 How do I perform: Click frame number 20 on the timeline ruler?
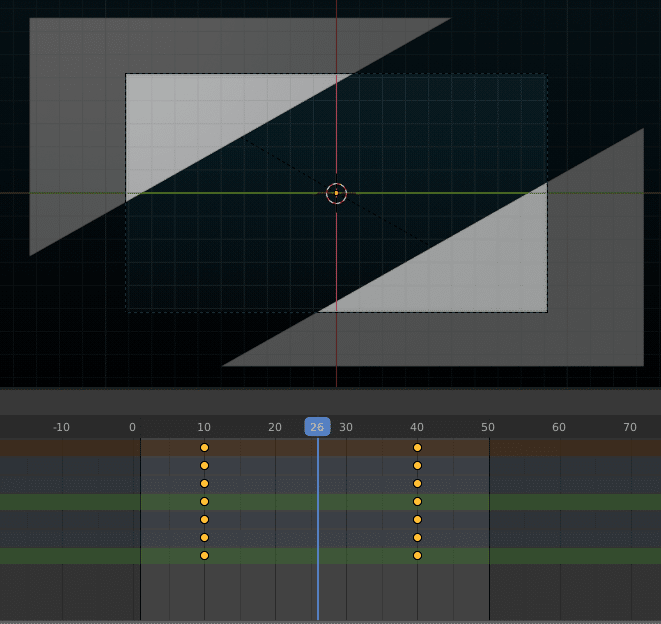(275, 427)
